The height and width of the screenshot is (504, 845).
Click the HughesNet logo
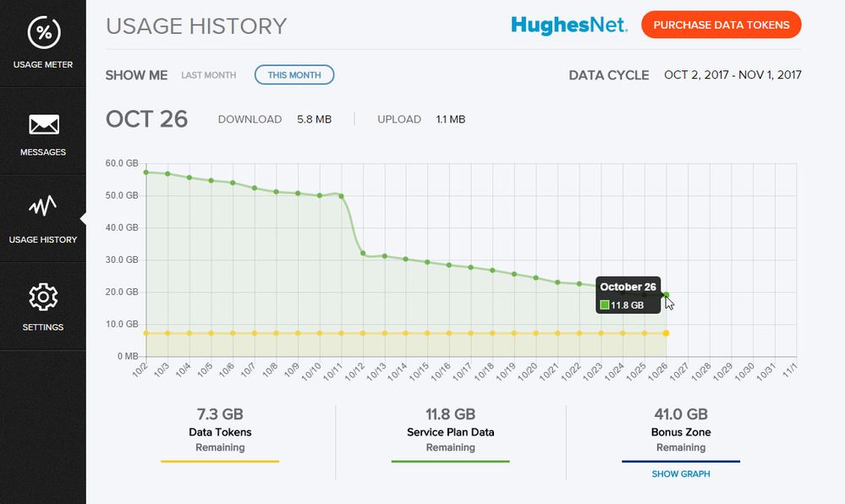tap(568, 25)
